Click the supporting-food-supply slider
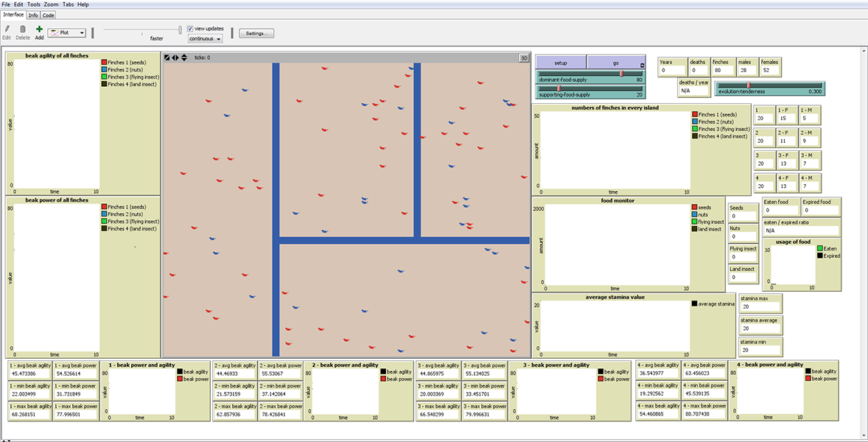Screen dimensions: 868x442 coord(590,91)
